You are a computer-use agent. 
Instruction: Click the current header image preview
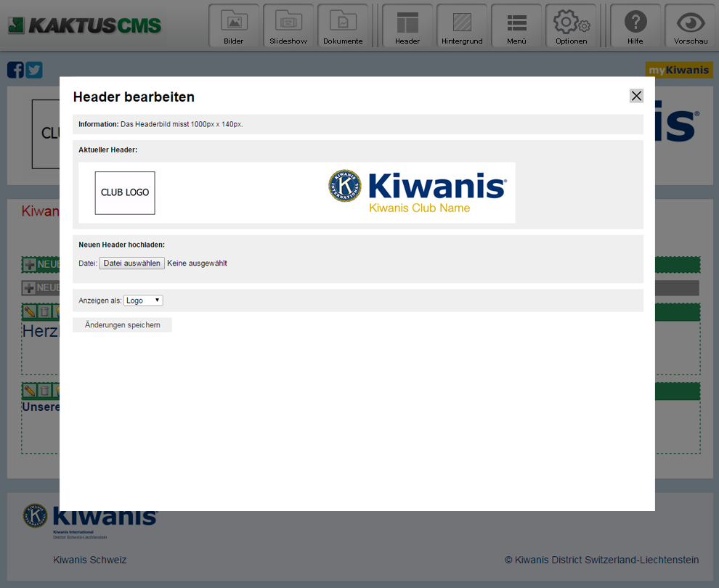click(x=296, y=193)
